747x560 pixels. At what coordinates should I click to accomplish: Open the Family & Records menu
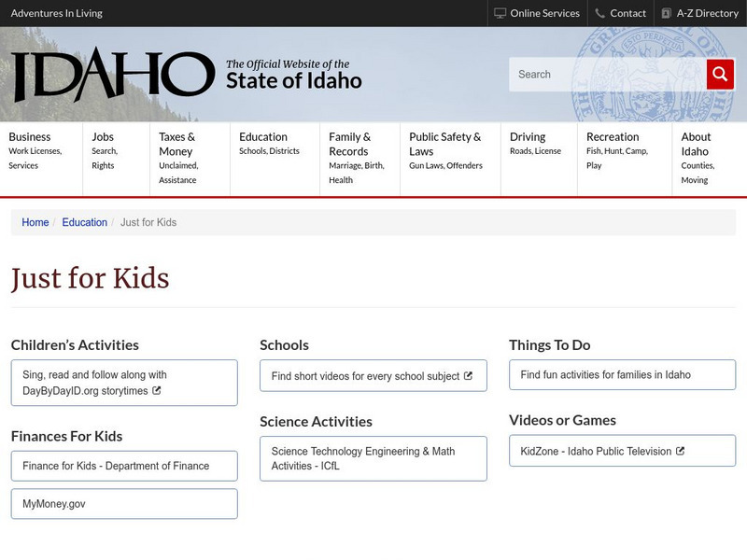tap(350, 144)
